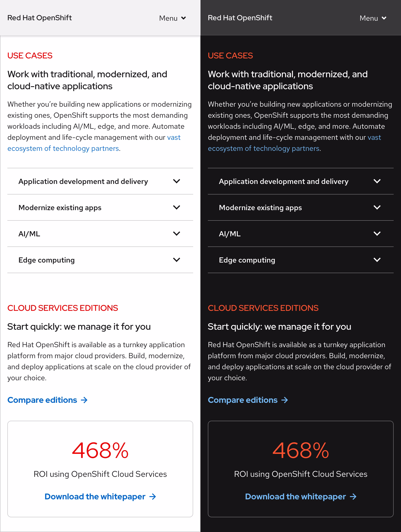
Task: Click the Menu chevron icon on dark header
Action: pyautogui.click(x=384, y=18)
